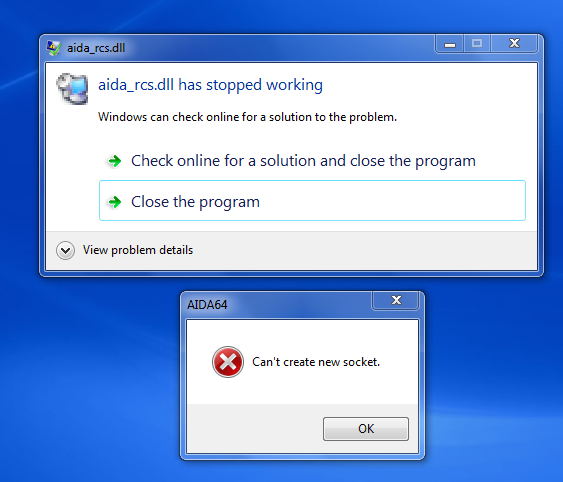563x482 pixels.
Task: Click the aida_rcs.dll title bar text
Action: pos(96,48)
